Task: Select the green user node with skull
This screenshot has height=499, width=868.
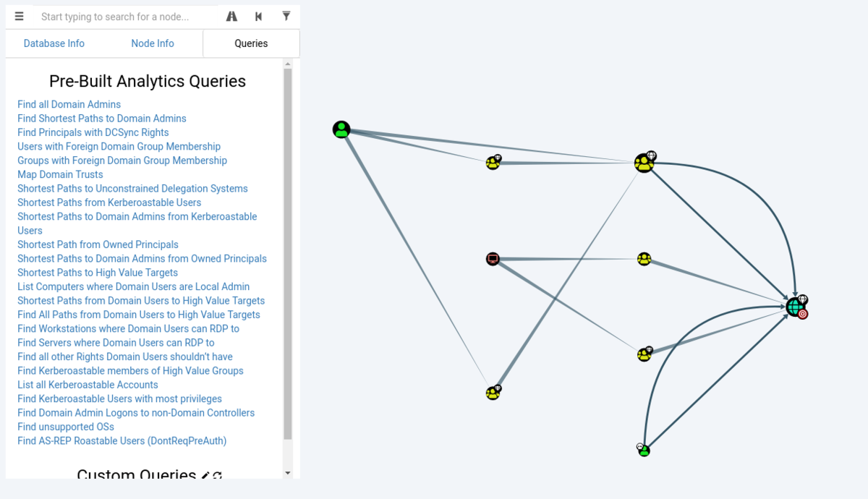Action: pos(644,451)
